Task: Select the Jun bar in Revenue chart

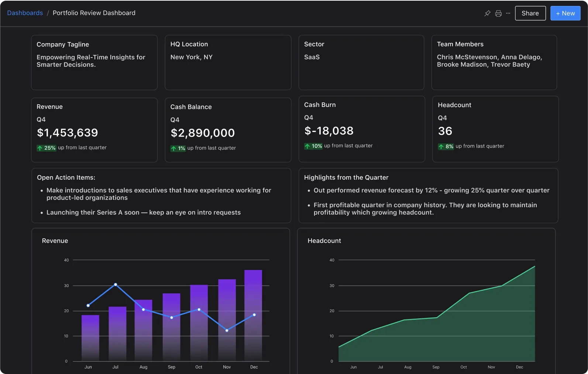Action: [x=90, y=338]
